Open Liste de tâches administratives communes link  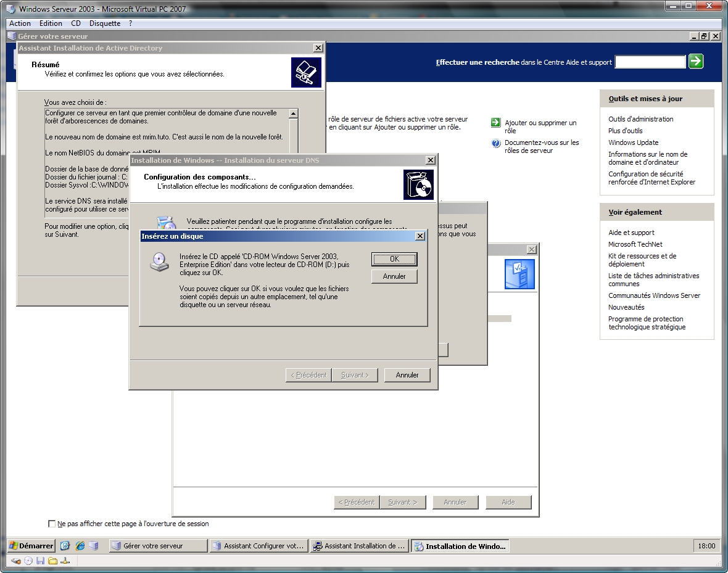coord(654,279)
